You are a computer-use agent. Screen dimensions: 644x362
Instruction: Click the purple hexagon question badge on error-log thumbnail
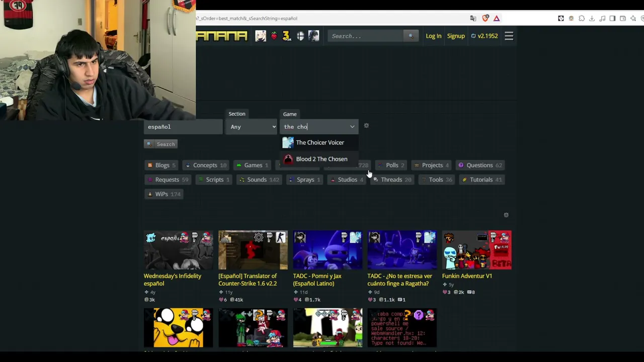[x=419, y=315]
